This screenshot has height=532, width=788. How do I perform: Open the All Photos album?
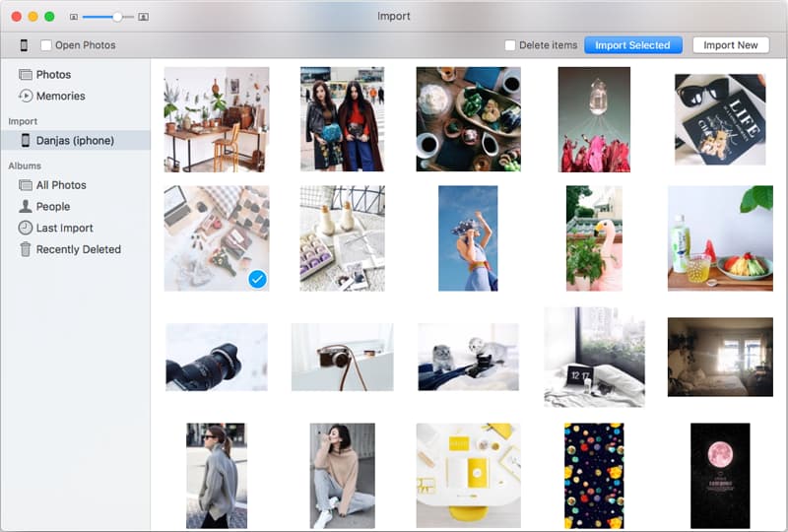(x=61, y=185)
